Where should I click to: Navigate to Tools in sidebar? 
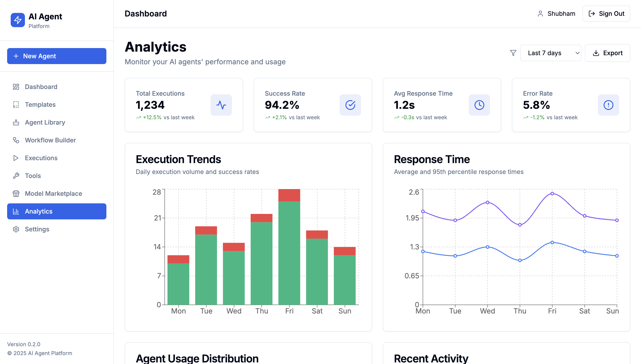(33, 176)
